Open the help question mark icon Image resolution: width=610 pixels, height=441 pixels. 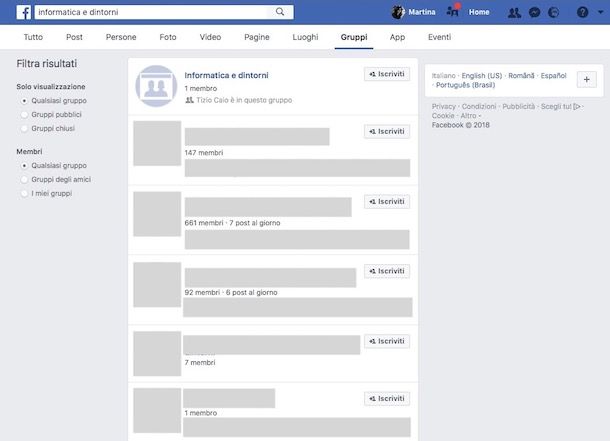click(x=582, y=12)
